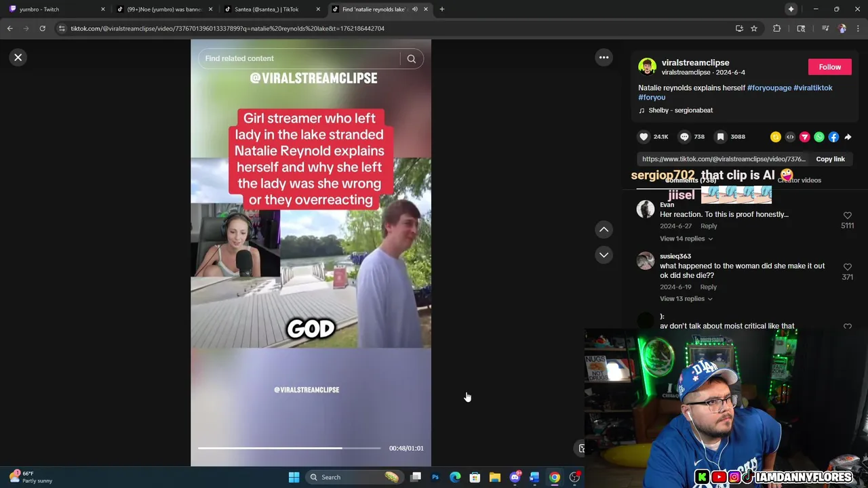This screenshot has width=868, height=488.
Task: Expand View 13 replies
Action: (x=686, y=299)
